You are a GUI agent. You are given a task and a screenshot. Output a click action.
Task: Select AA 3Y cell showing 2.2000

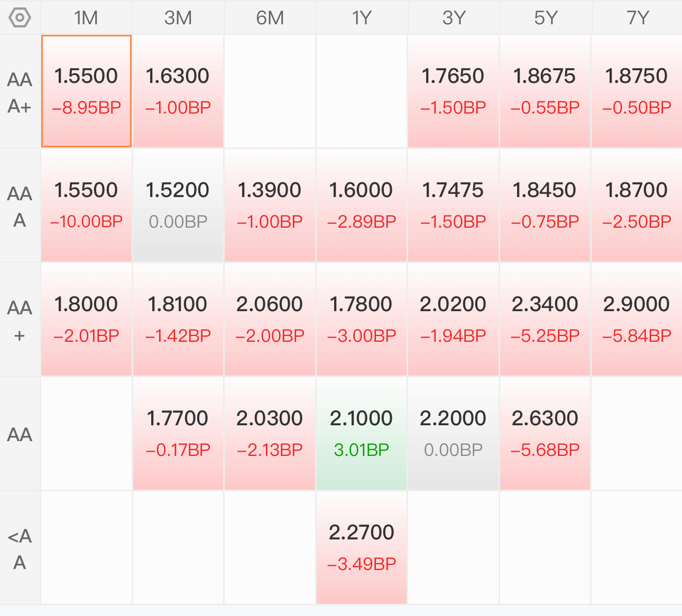[454, 434]
